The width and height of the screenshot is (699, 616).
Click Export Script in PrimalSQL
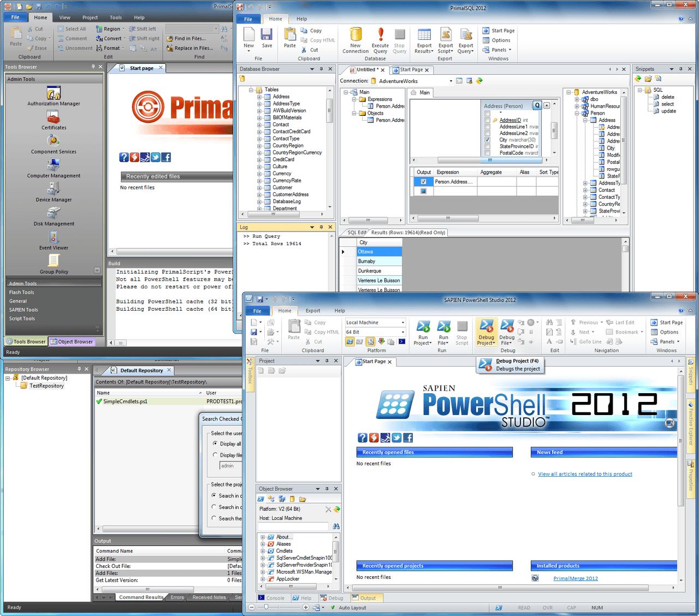pos(446,40)
